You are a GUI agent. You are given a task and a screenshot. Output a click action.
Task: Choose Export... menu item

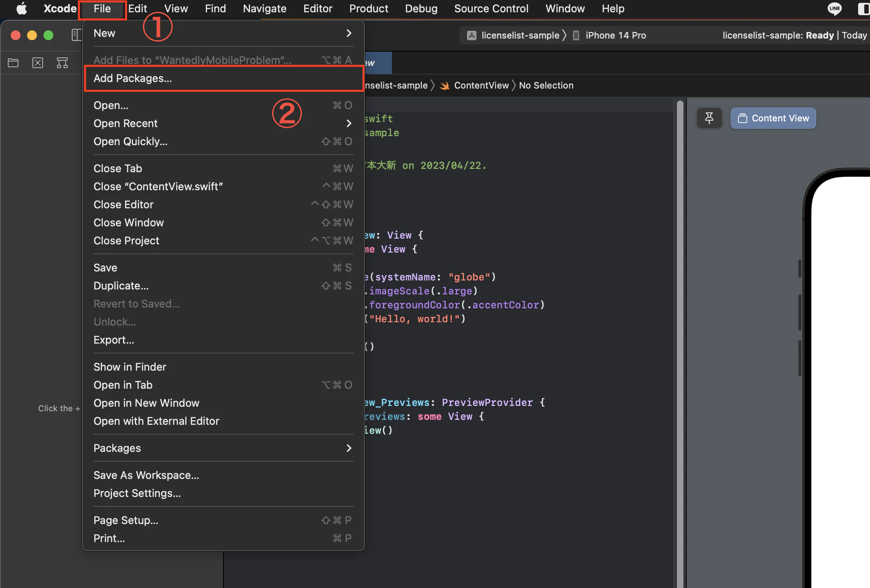point(224,340)
